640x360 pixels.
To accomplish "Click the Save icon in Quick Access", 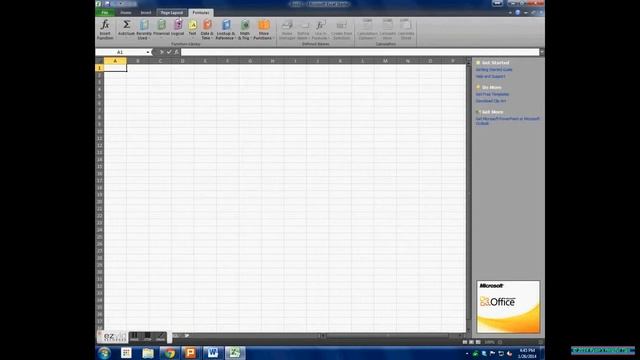I will click(x=107, y=4).
